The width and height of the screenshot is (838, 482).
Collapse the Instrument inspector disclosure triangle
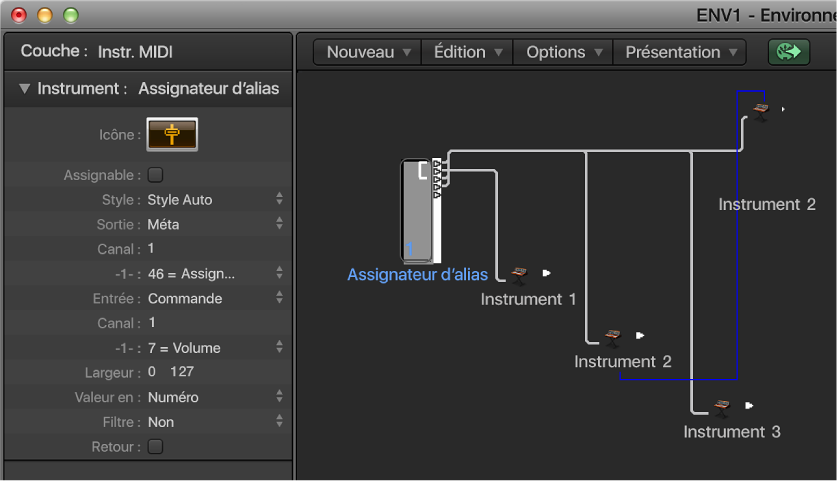point(24,89)
